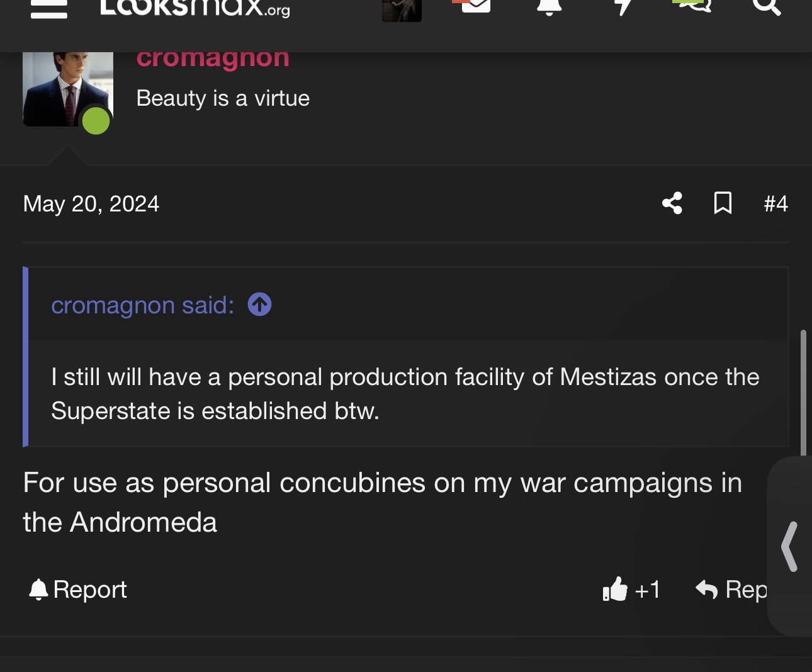Expand the side panel chevron tab
Image resolution: width=812 pixels, height=672 pixels.
click(790, 546)
